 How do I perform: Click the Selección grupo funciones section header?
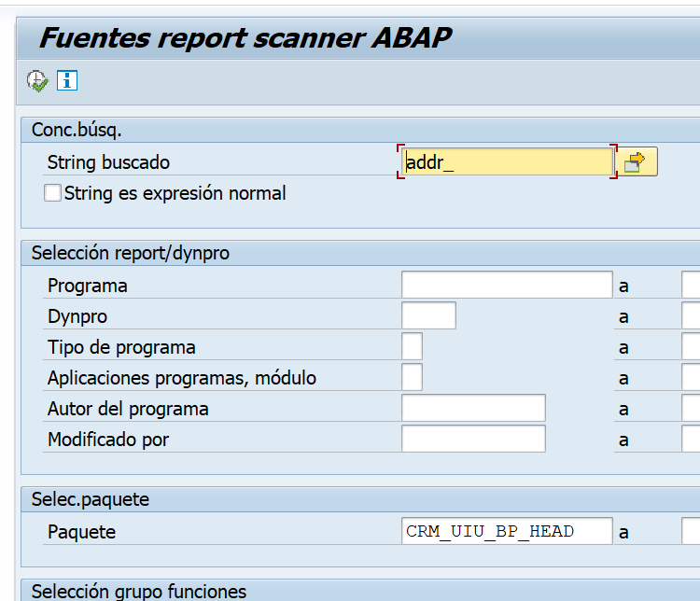[139, 591]
